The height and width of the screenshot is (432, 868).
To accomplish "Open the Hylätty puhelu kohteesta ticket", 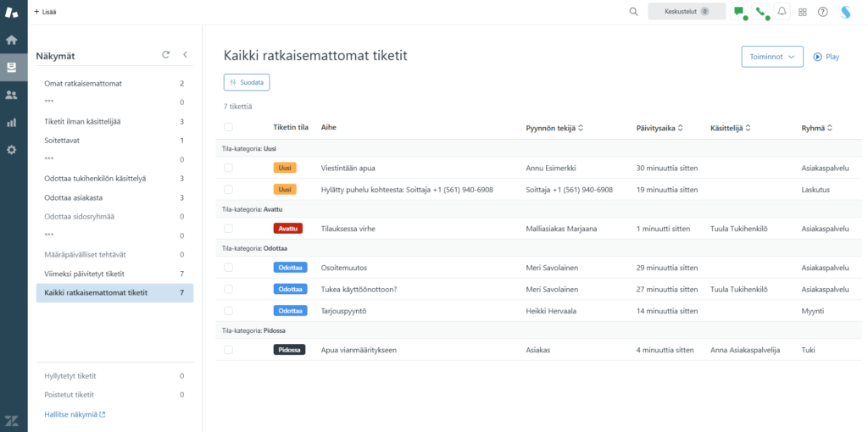I will click(407, 190).
